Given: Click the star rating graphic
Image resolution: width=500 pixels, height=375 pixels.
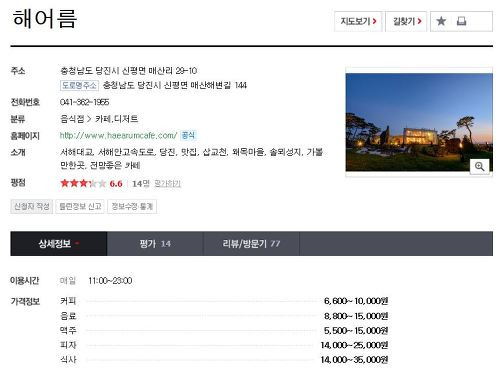Looking at the screenshot, I should click(x=83, y=183).
